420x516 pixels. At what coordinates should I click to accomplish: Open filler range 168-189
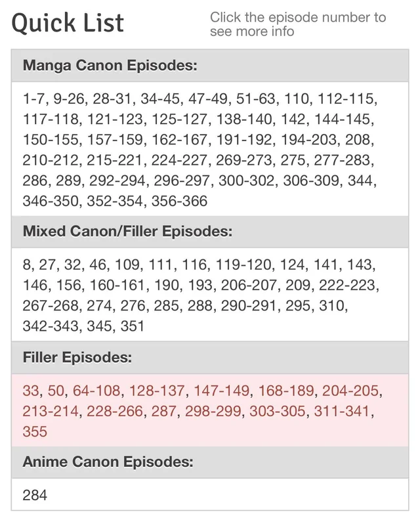pos(285,391)
